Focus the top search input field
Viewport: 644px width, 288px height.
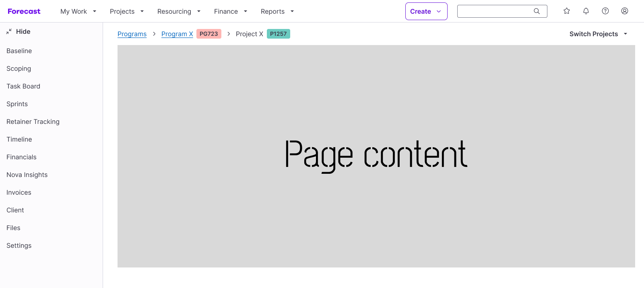coord(502,11)
